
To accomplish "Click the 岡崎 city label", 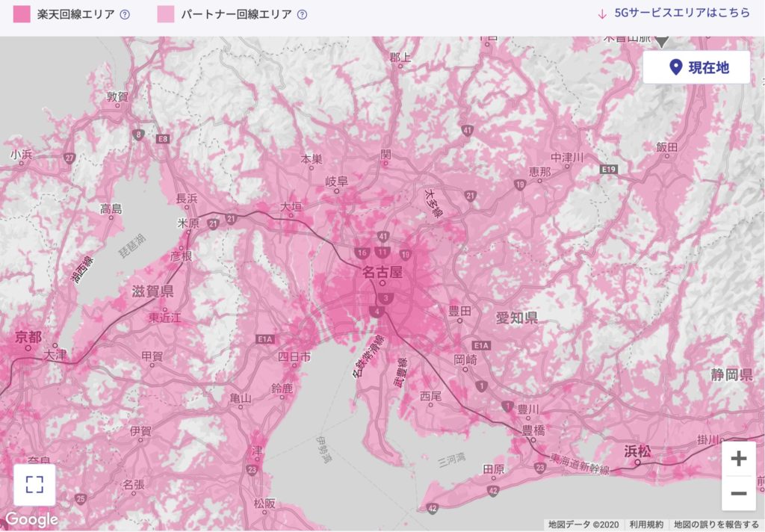I will click(465, 360).
